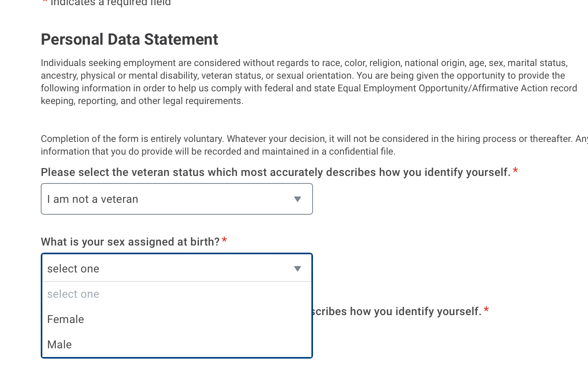Screen dimensions: 588x376
Task: Click the partially hidden 'how you identify yourself' label
Action: pyautogui.click(x=396, y=312)
